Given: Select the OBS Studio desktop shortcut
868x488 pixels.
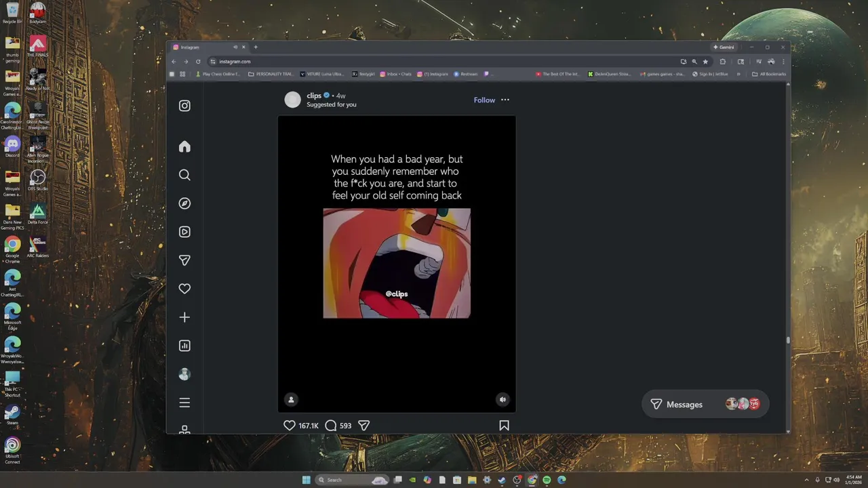Looking at the screenshot, I should point(38,180).
